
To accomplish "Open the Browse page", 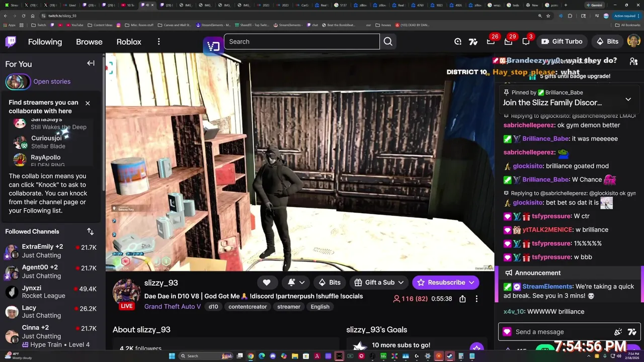I will click(89, 42).
